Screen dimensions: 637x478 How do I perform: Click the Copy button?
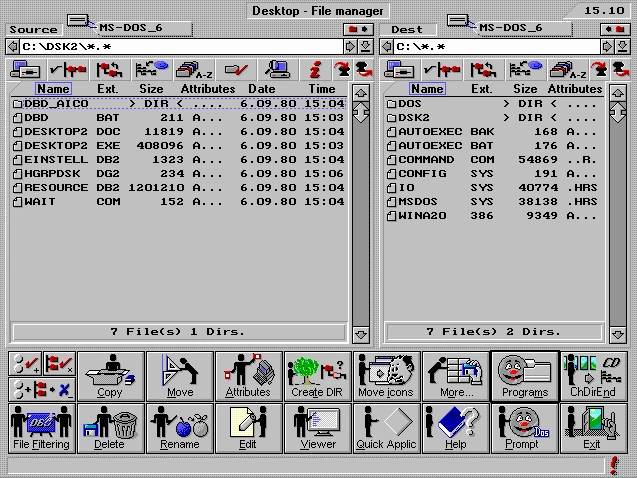111,376
